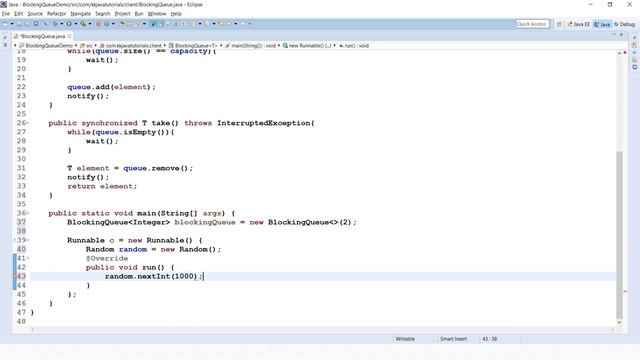Collapse the take() method fold at line 26

tap(28, 123)
